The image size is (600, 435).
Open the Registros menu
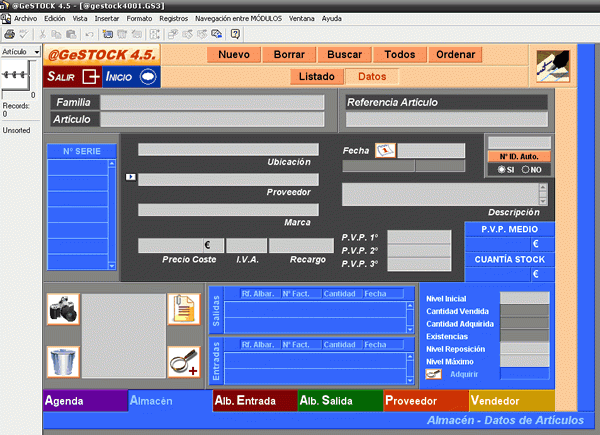(x=174, y=18)
